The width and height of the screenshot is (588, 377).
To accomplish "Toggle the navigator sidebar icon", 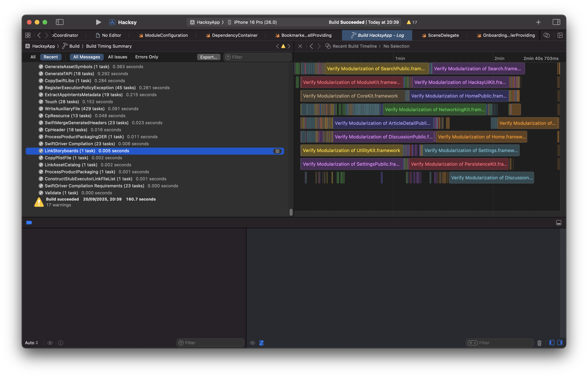I will (59, 22).
